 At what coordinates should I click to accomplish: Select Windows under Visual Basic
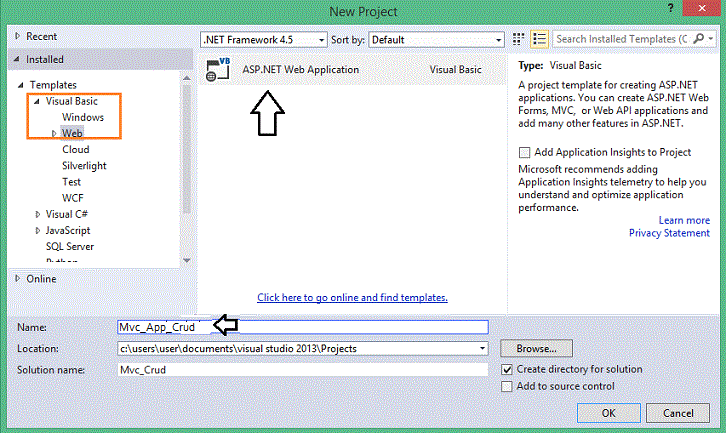[83, 117]
